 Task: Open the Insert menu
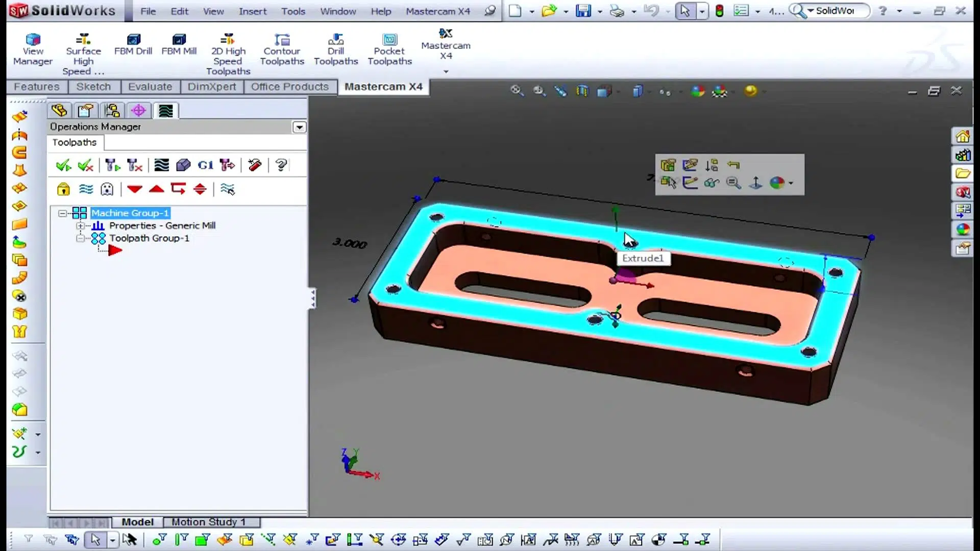point(253,11)
